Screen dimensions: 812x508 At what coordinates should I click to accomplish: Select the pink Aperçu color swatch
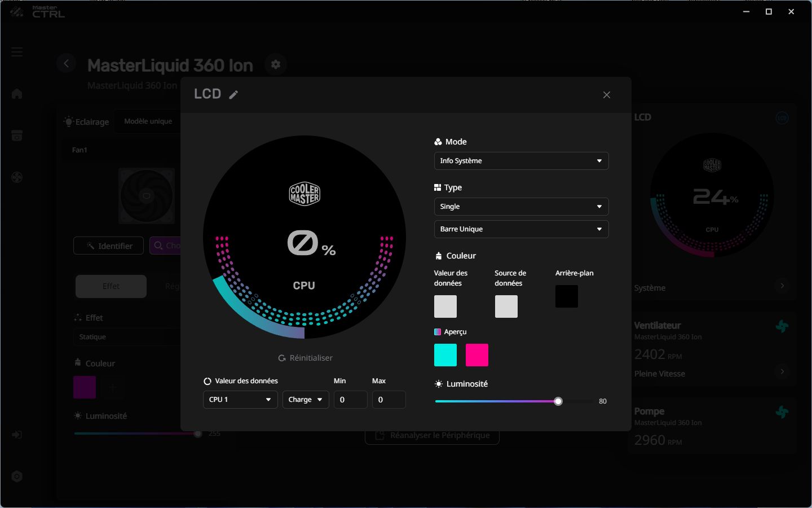point(477,355)
